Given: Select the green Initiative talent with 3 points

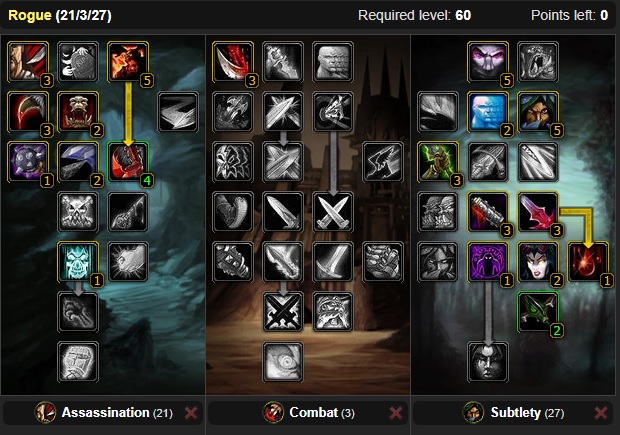Looking at the screenshot, I should 438,162.
